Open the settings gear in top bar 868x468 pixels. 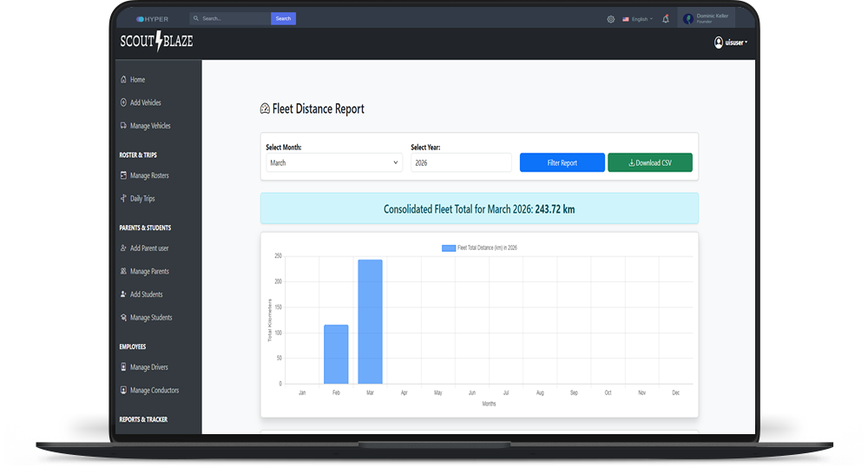tap(611, 19)
